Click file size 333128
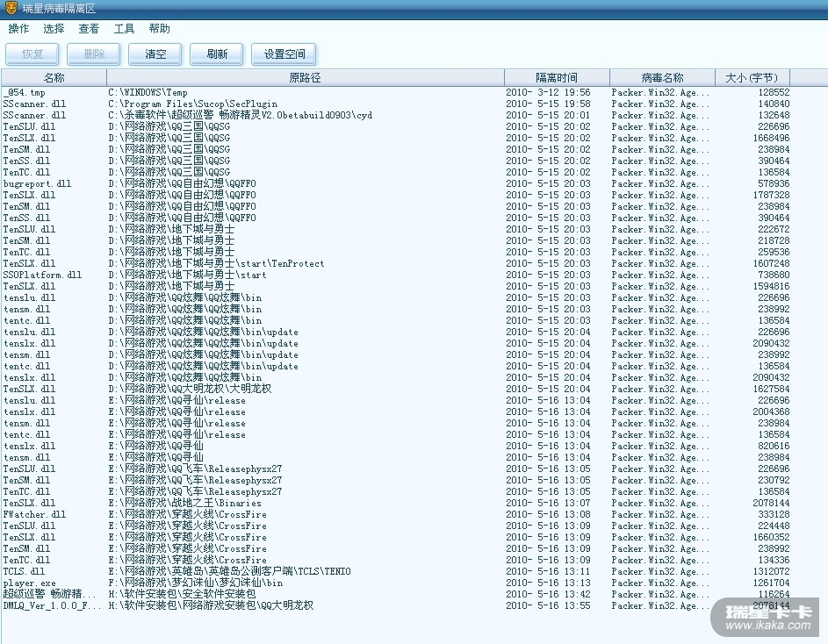Viewport: 828px width, 644px height. (774, 514)
